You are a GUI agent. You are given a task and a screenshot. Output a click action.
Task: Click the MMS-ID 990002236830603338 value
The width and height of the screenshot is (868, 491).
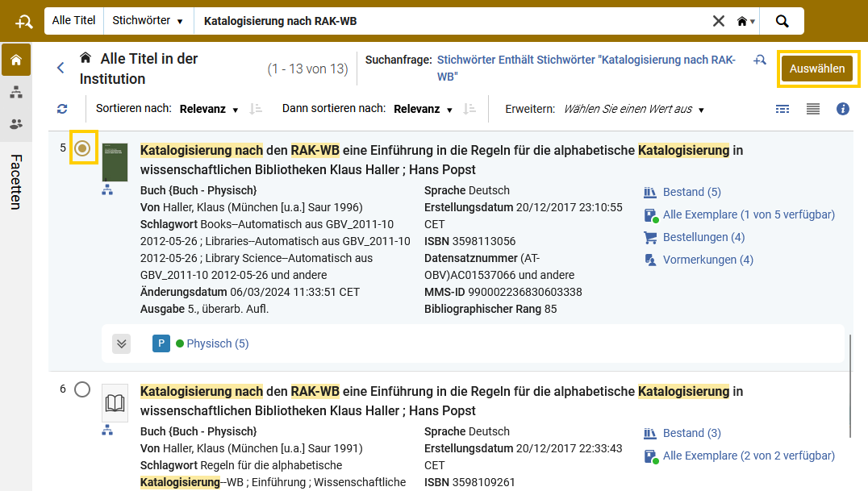click(x=525, y=293)
